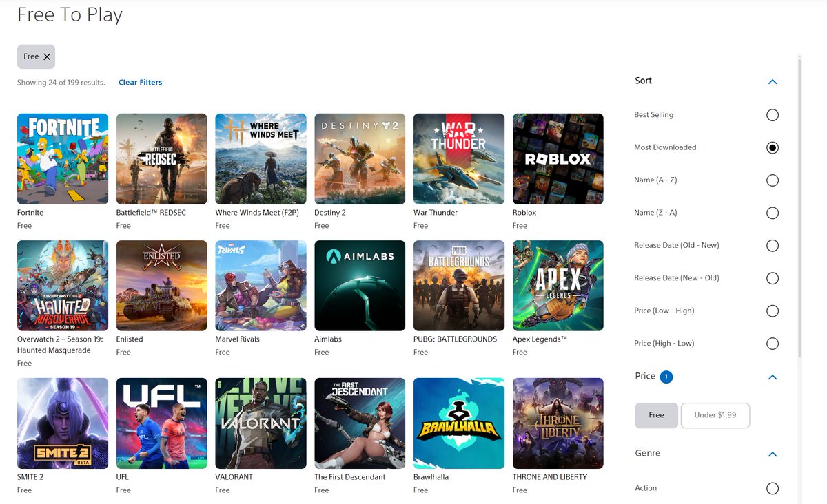Open the Overwatch 2 Haunted Masquerade cover

[63, 286]
